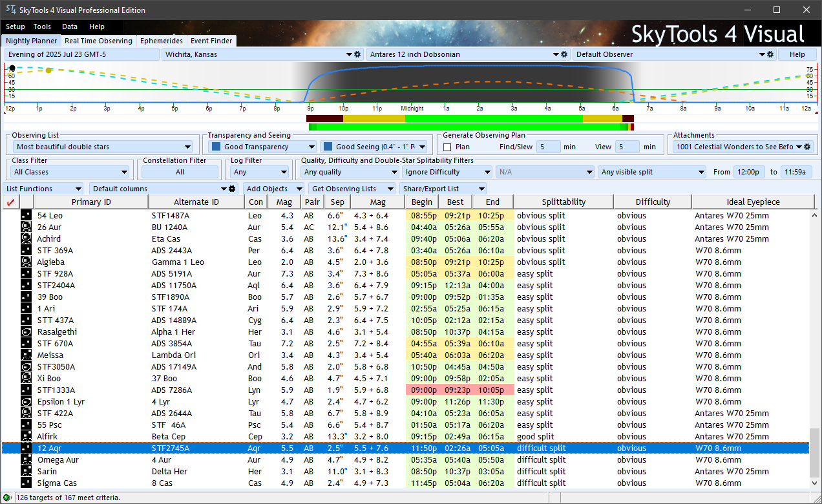Viewport: 822px width, 504px height.
Task: Click the All constellation filter button
Action: coord(180,173)
